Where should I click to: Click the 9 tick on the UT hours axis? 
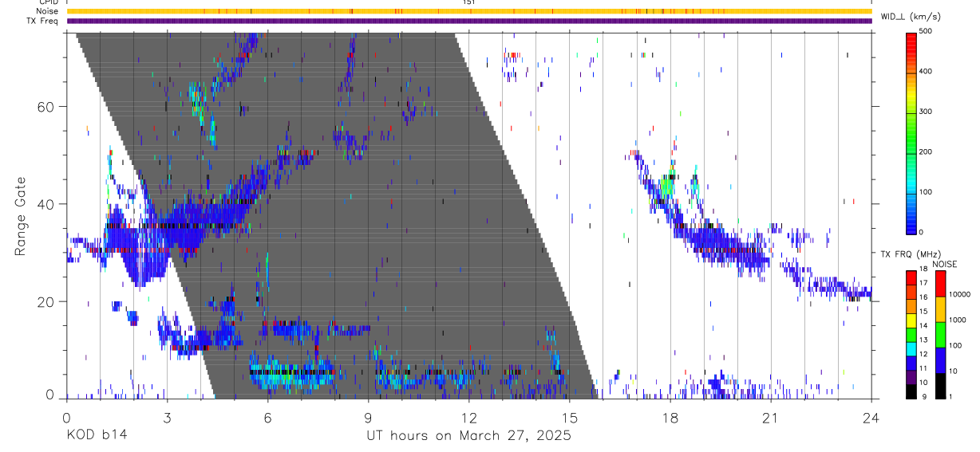368,416
